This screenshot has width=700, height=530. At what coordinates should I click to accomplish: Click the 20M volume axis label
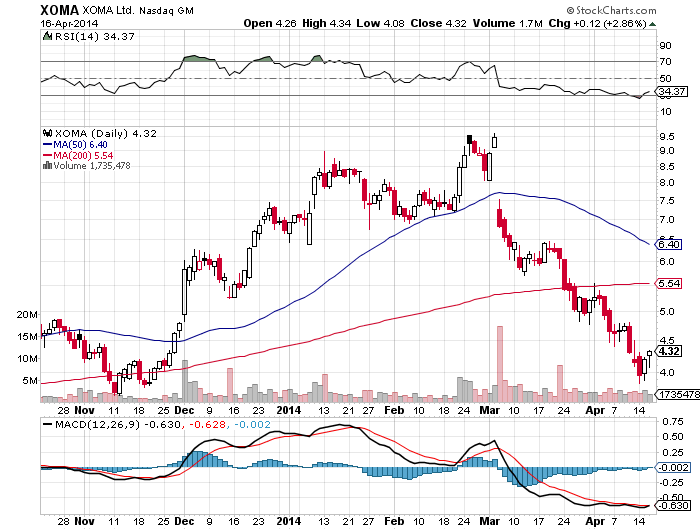tap(27, 314)
